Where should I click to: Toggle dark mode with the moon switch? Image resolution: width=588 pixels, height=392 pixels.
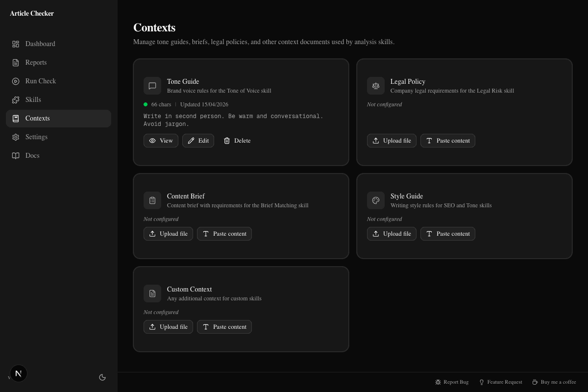click(x=102, y=377)
